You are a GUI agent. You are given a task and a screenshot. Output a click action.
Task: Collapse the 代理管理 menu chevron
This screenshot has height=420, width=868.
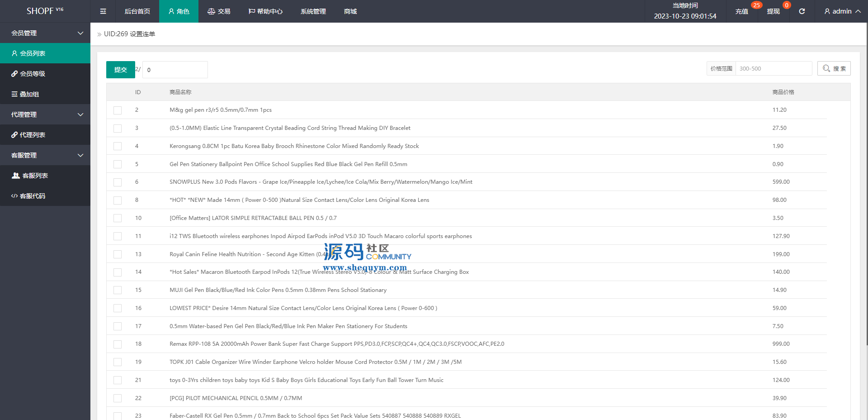[80, 115]
